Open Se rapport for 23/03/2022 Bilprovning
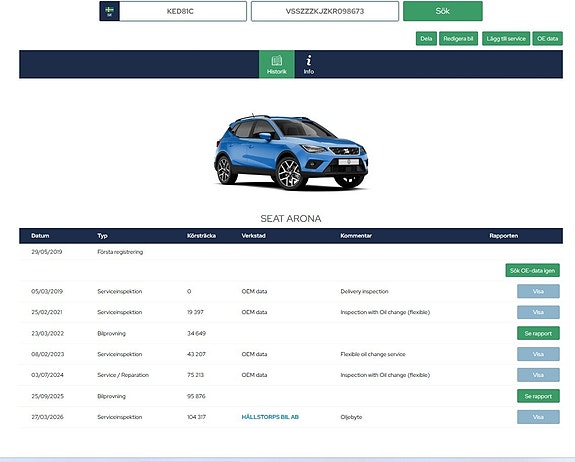 pyautogui.click(x=538, y=333)
